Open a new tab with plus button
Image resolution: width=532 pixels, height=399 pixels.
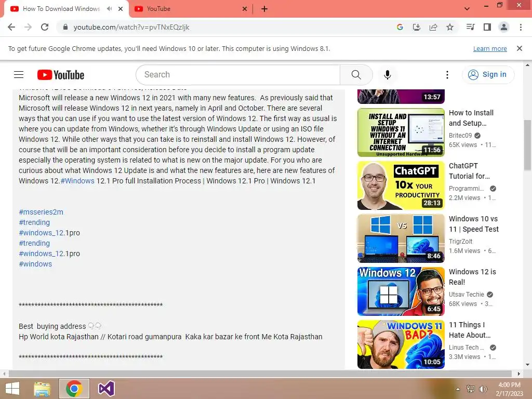(264, 9)
